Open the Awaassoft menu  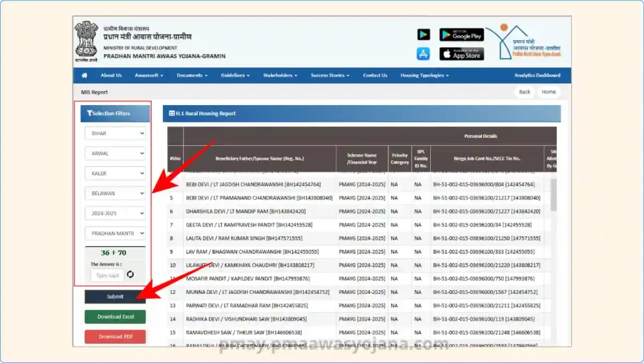tap(148, 75)
